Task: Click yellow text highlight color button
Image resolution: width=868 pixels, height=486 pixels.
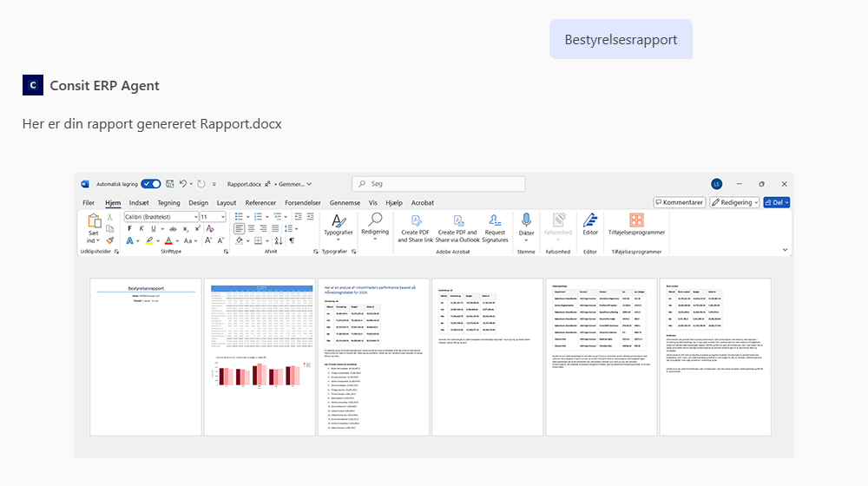Action: [x=149, y=240]
